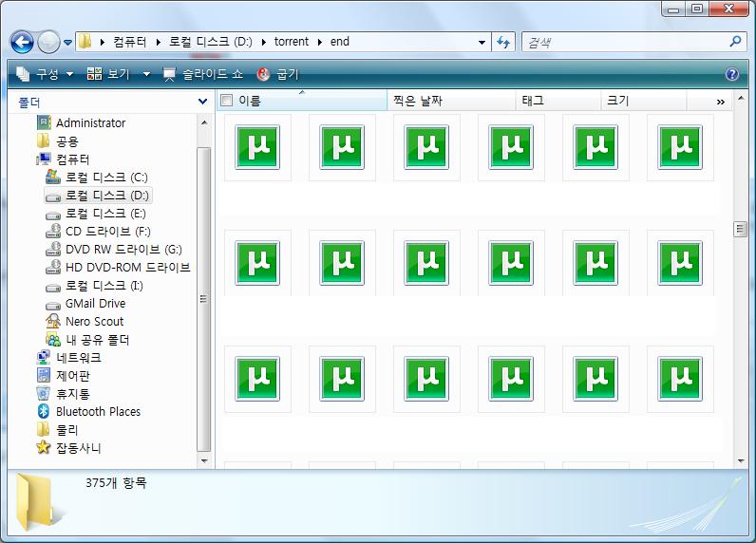
Task: Maximize the Explorer window
Action: click(x=696, y=9)
